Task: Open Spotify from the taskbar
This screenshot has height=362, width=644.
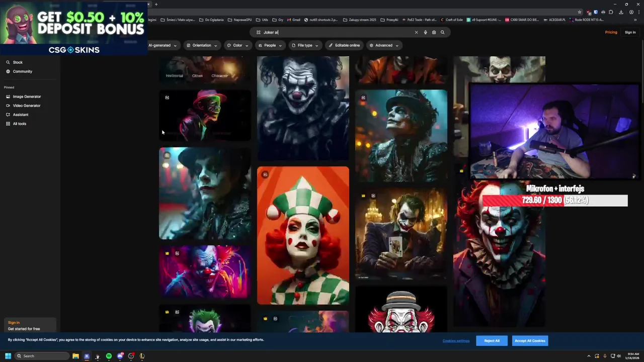Action: point(109,356)
